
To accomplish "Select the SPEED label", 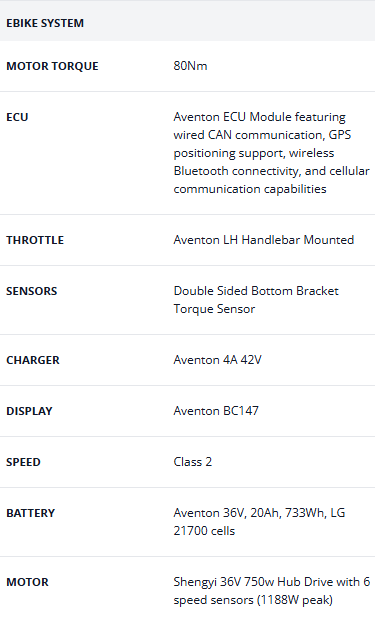I will point(23,462).
